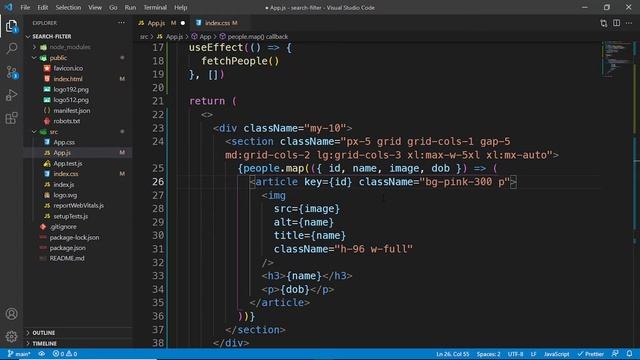Screen dimensions: 640x360
Task: Open the View menu
Action: point(95,7)
